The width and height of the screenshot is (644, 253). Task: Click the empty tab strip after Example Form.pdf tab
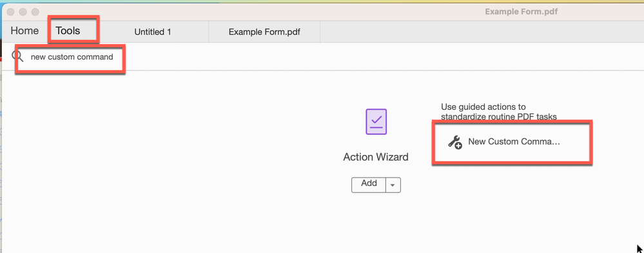click(x=482, y=32)
